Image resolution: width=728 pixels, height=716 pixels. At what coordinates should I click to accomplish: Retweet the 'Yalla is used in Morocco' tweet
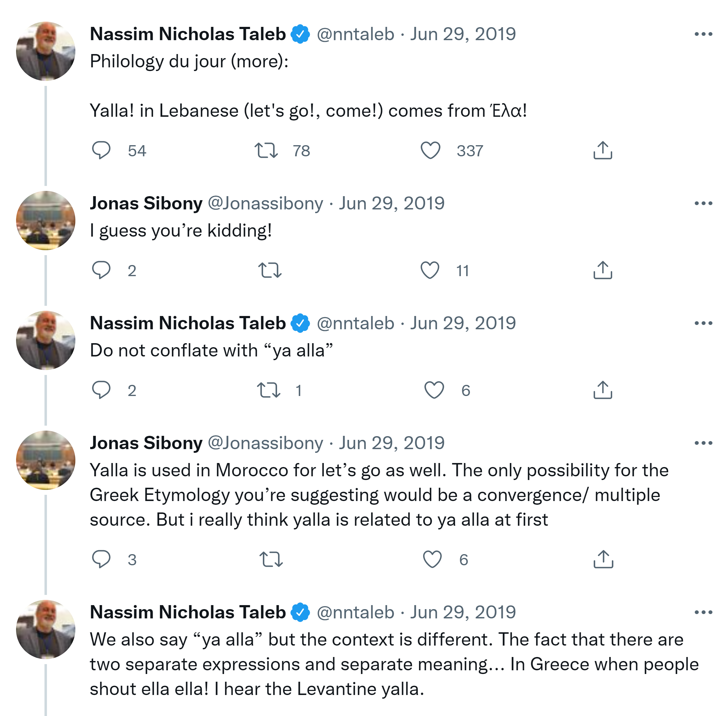click(x=271, y=559)
